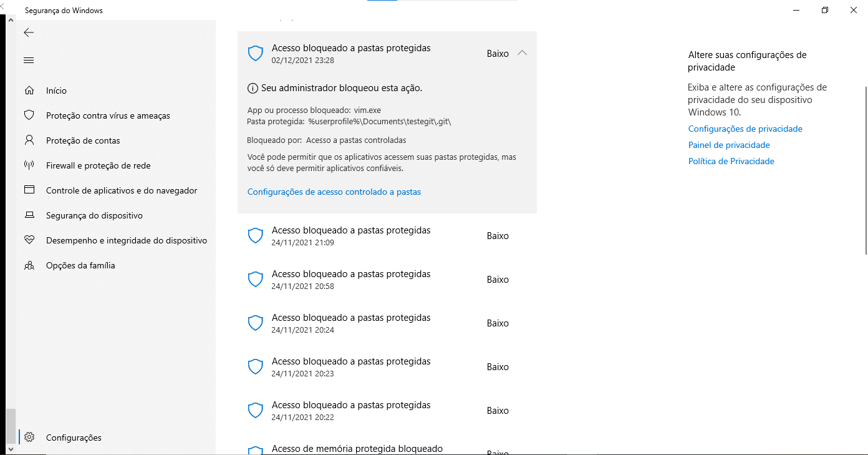This screenshot has height=455, width=868.
Task: Click the protected folder path text
Action: tap(379, 122)
